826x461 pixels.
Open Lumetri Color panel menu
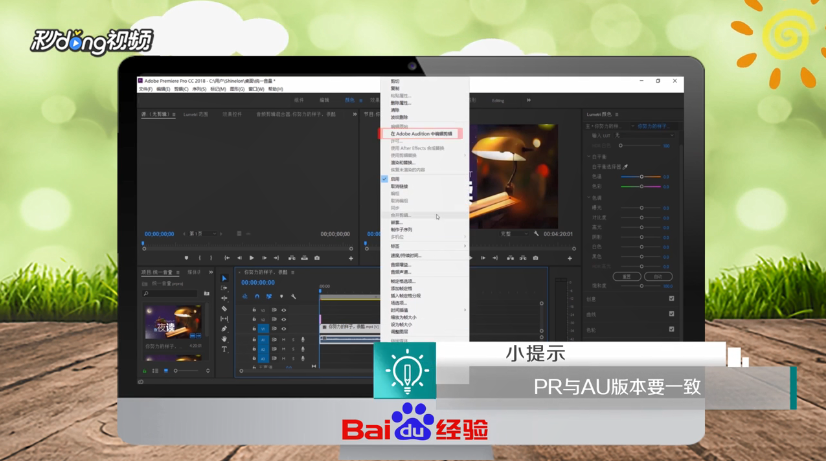point(616,114)
